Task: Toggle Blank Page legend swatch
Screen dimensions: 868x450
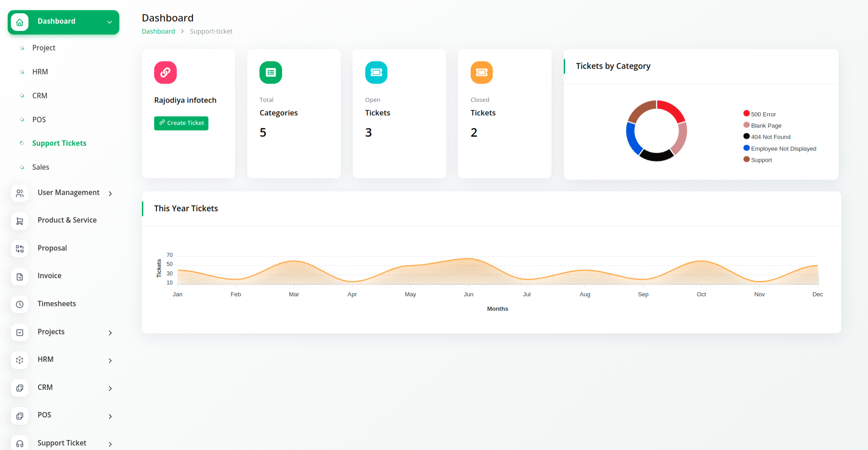Action: click(x=746, y=125)
